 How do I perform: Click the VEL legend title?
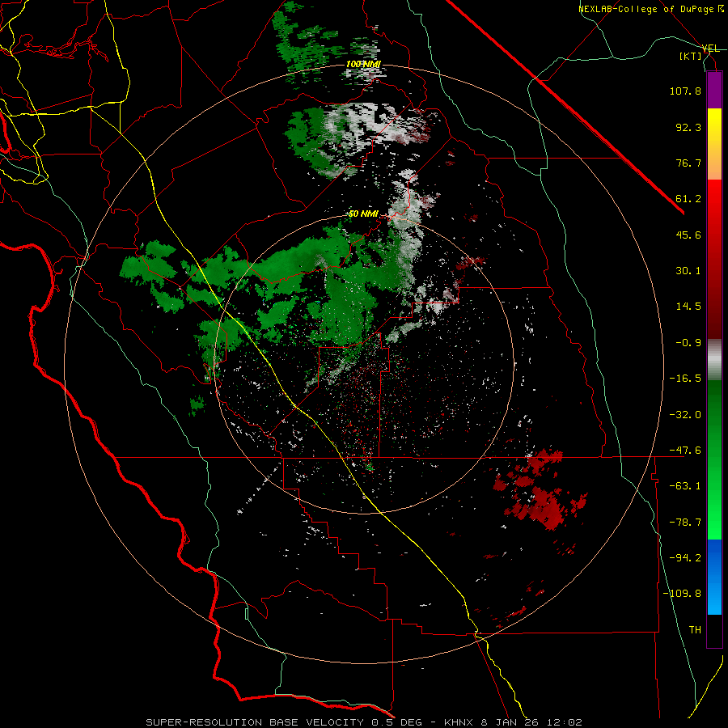click(710, 49)
